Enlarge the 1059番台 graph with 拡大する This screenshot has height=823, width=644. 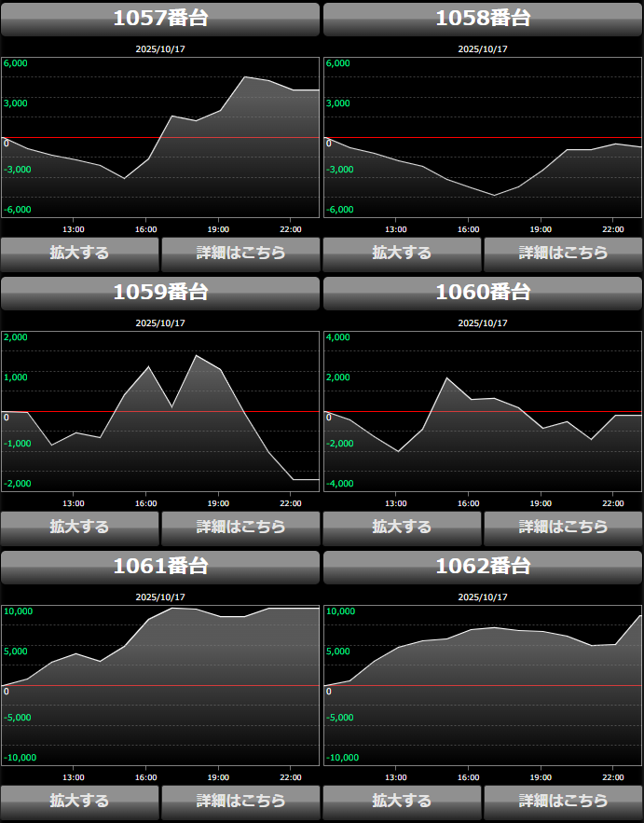pos(80,527)
